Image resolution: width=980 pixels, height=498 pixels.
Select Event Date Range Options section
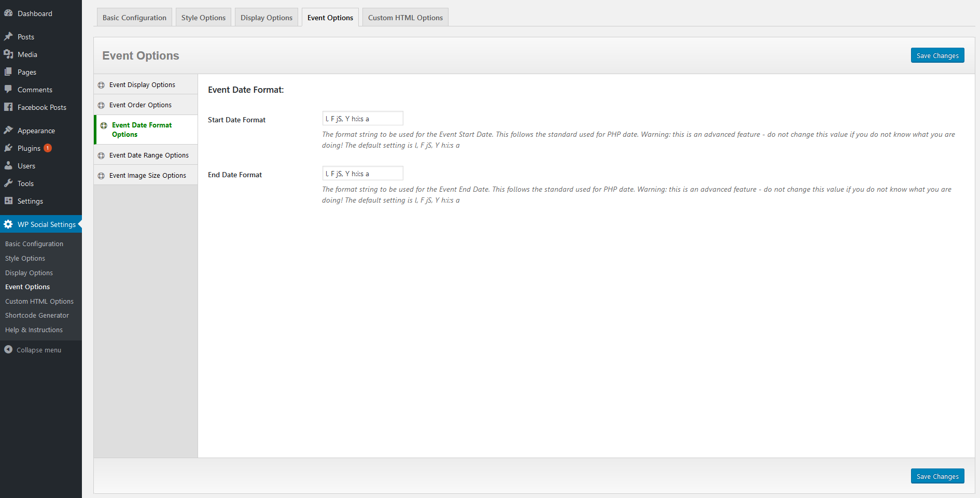[x=149, y=155]
